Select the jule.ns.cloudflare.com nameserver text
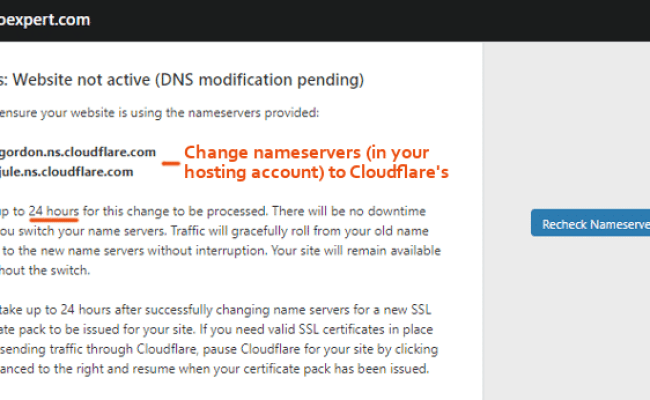This screenshot has width=650, height=400. pyautogui.click(x=66, y=172)
